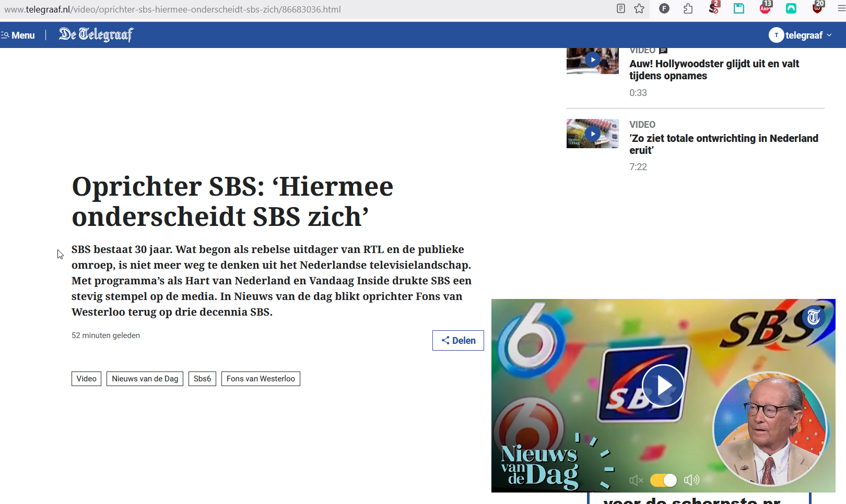Open the 'Sbs6' tag
The height and width of the screenshot is (504, 846).
[x=202, y=379]
